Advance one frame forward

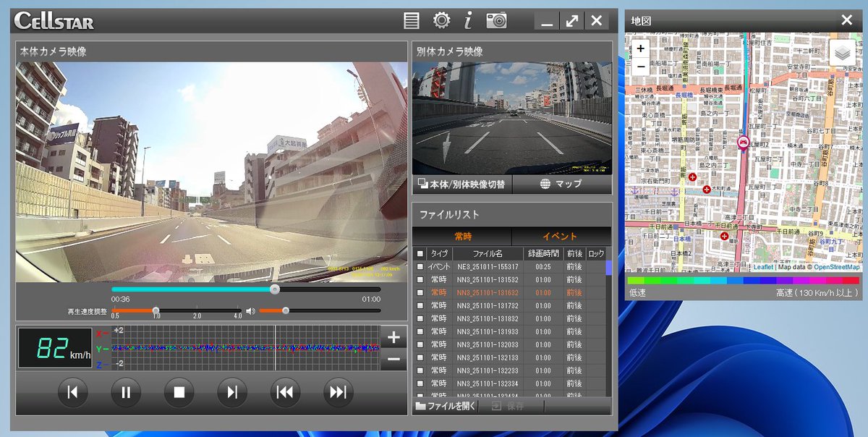(232, 392)
